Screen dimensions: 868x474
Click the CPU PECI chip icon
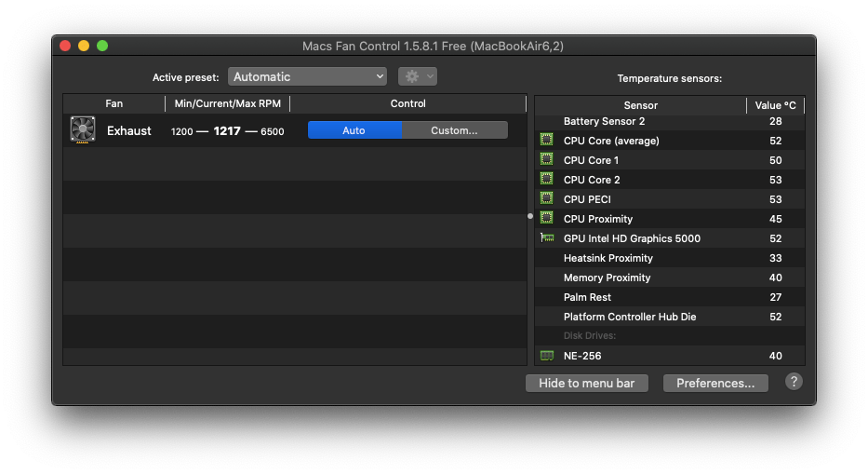coord(546,198)
